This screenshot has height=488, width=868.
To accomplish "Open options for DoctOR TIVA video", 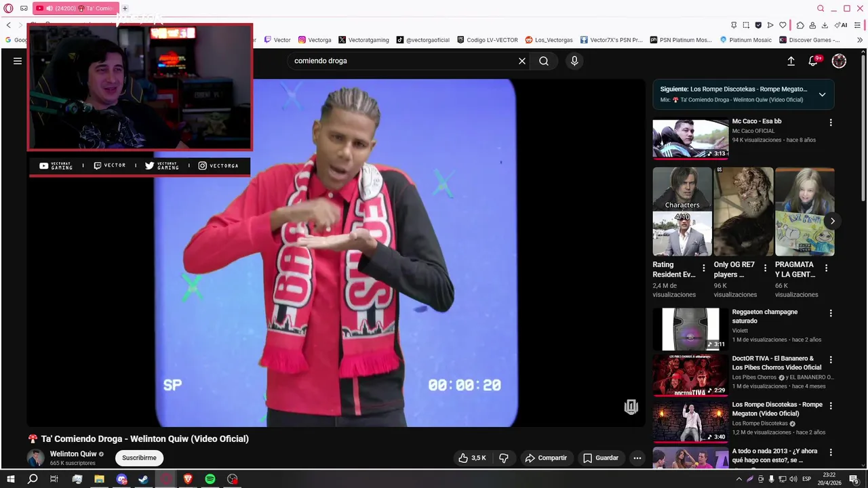I will (x=831, y=360).
